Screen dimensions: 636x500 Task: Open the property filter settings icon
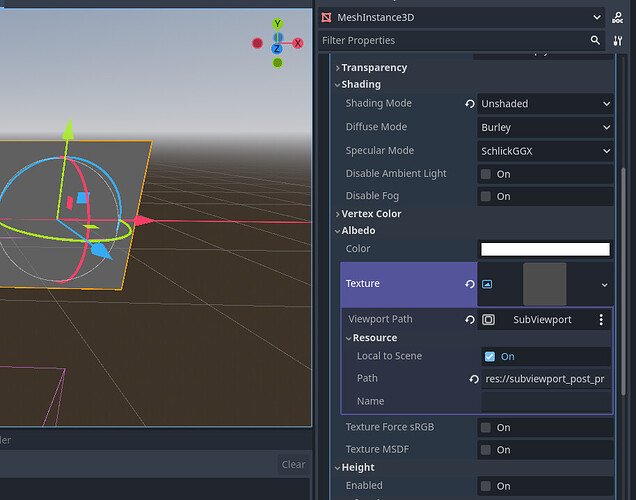tap(618, 41)
